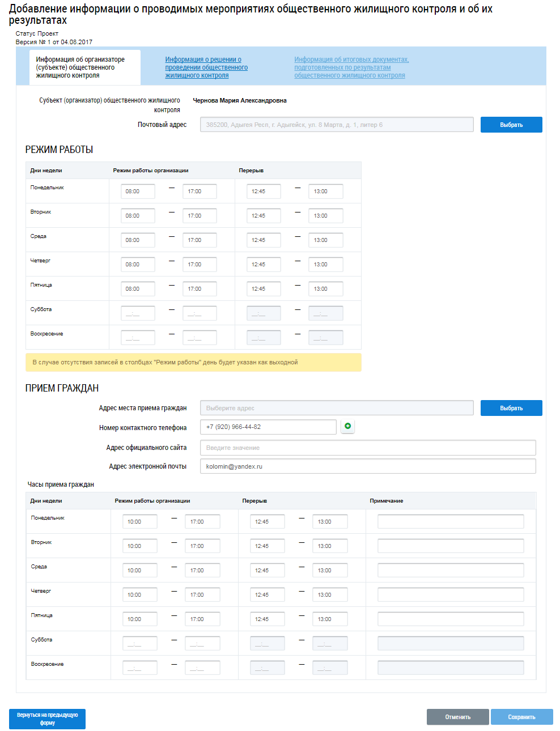Open the public housing control decision tab
Image resolution: width=560 pixels, height=731 pixels.
206,67
